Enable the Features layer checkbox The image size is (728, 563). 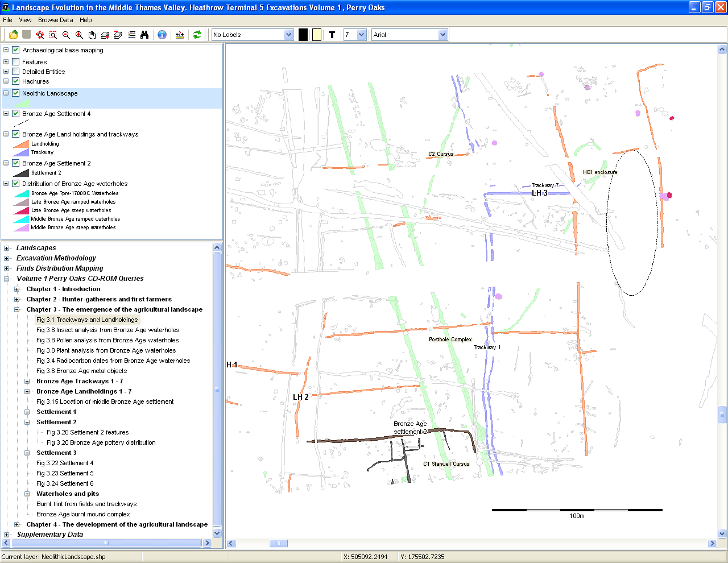pos(16,62)
